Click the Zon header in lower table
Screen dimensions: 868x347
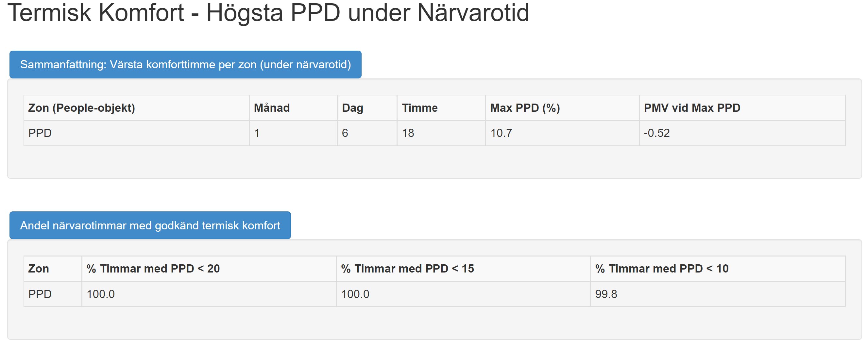coord(38,269)
